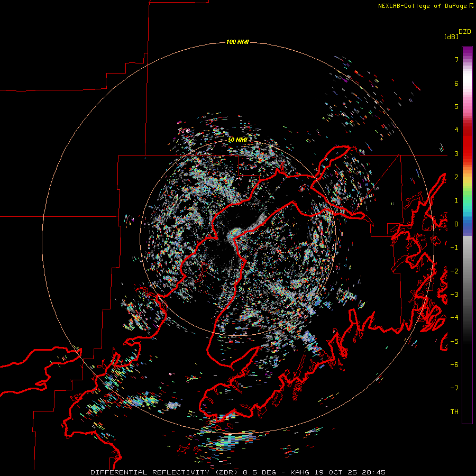Click the 100 NMI range ring label

click(x=237, y=42)
